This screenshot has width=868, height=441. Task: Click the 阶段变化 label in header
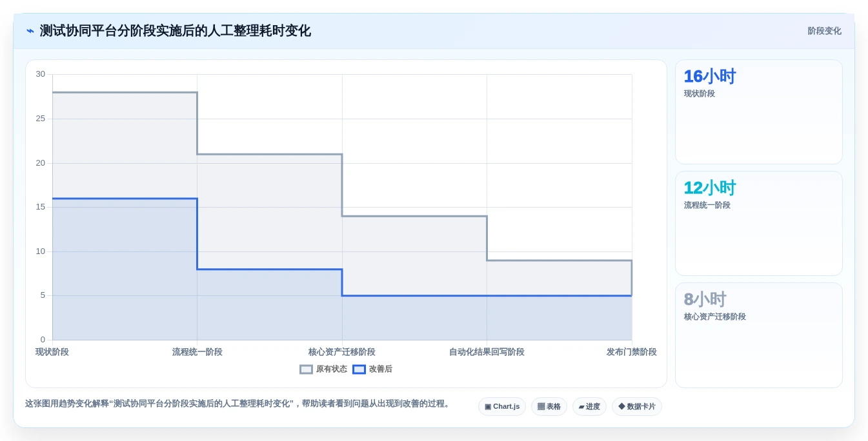824,31
